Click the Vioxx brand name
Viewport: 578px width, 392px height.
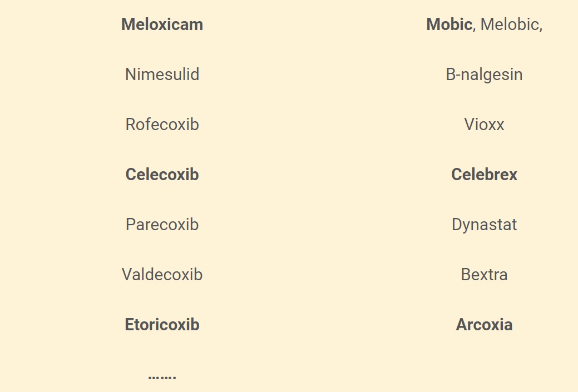[484, 125]
